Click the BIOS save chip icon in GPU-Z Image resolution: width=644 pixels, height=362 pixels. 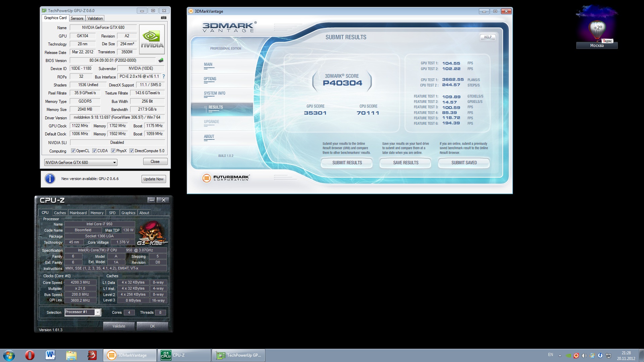click(161, 60)
